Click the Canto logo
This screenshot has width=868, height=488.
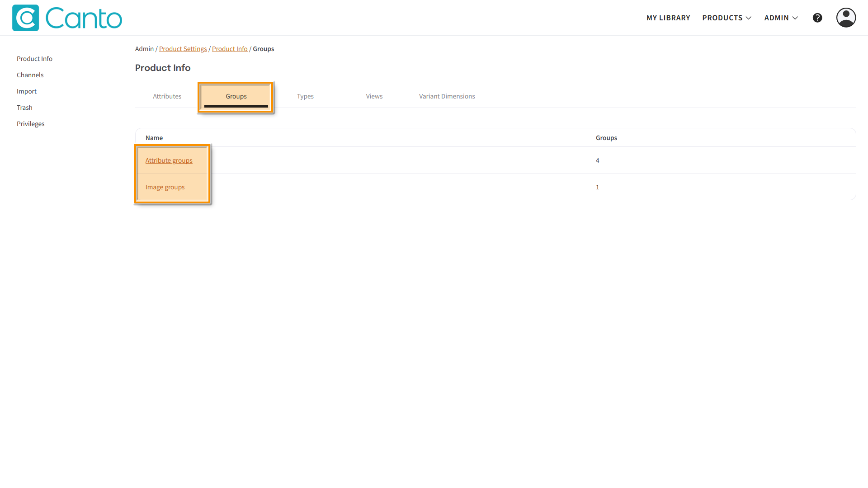click(x=67, y=18)
